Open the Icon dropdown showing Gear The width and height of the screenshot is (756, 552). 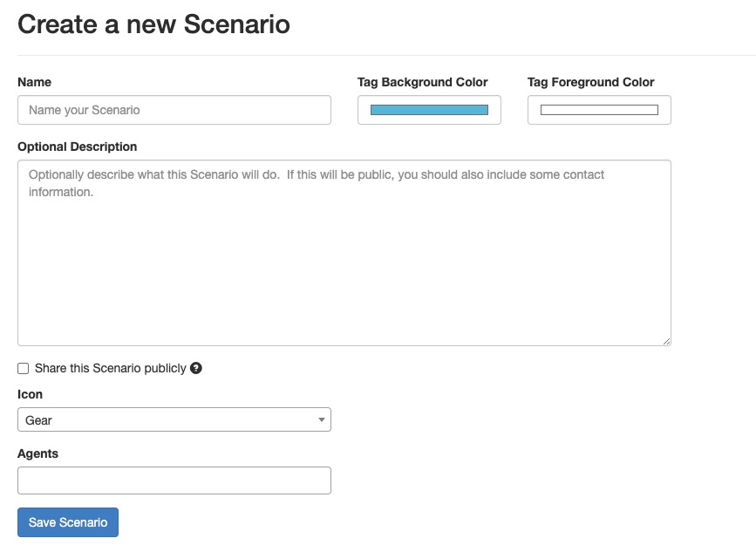point(174,419)
